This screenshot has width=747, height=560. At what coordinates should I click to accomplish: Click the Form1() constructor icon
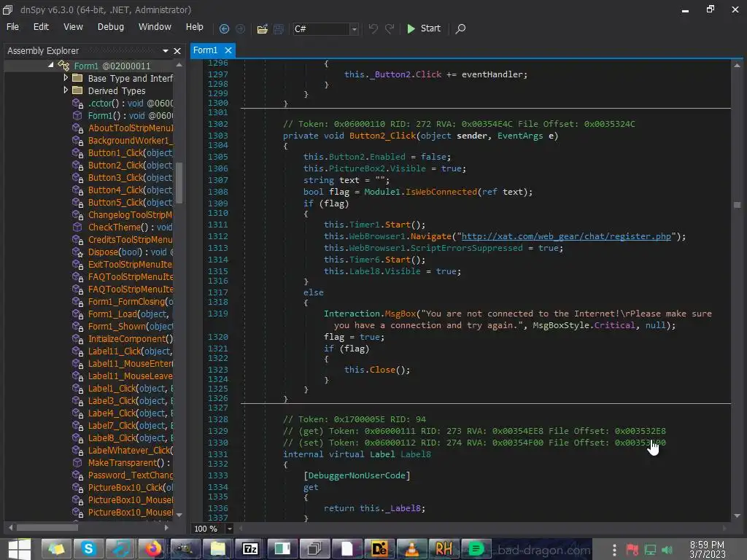[77, 116]
